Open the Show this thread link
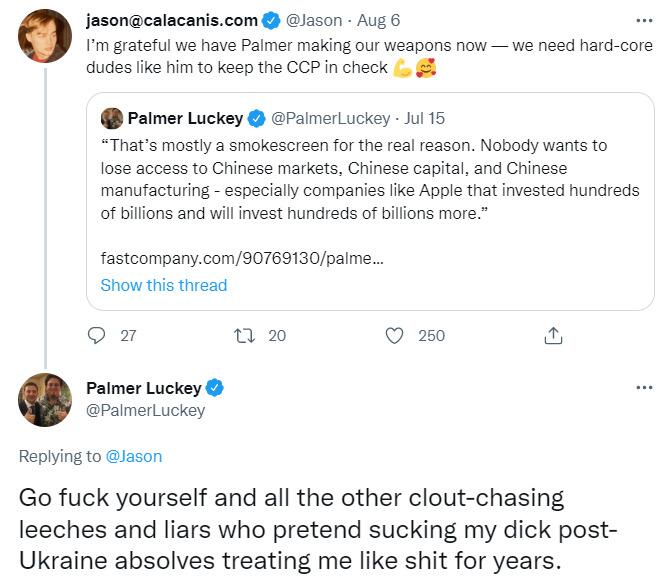672x582 pixels. coord(164,285)
